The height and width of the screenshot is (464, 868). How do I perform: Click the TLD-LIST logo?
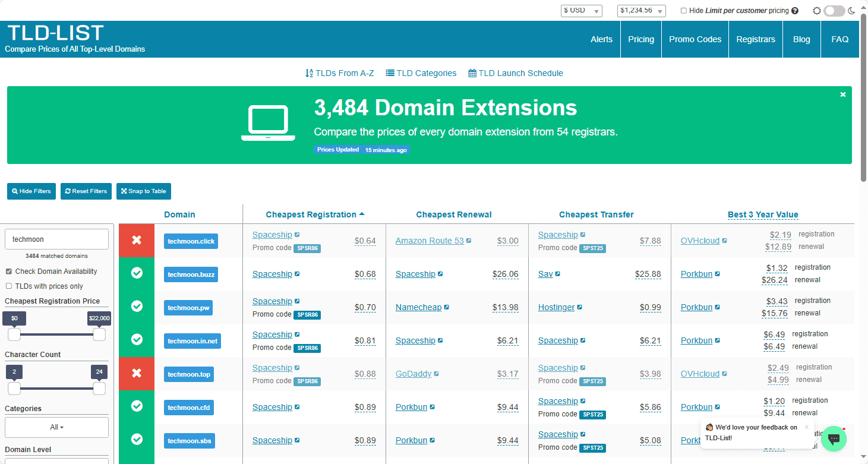click(x=56, y=33)
